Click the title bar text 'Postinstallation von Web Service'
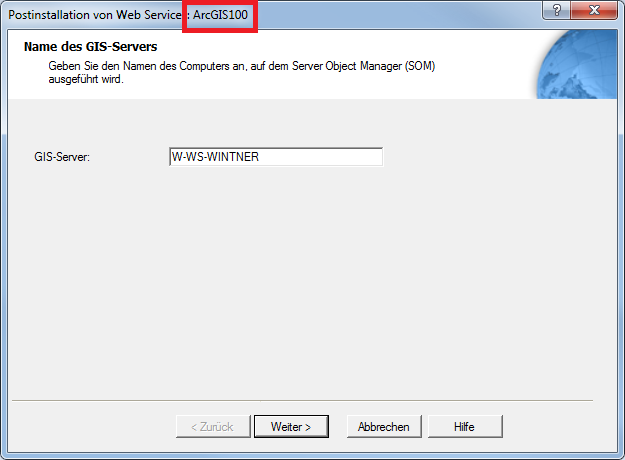Viewport: 625px width, 460px height. [x=95, y=15]
